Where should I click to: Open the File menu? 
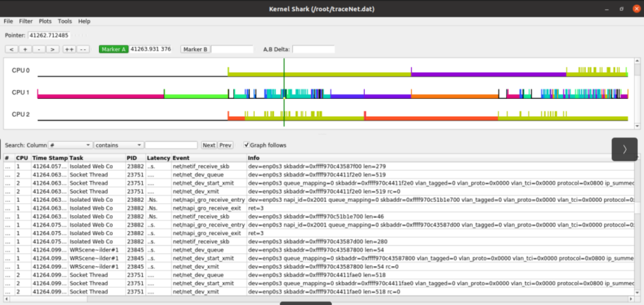pos(8,21)
